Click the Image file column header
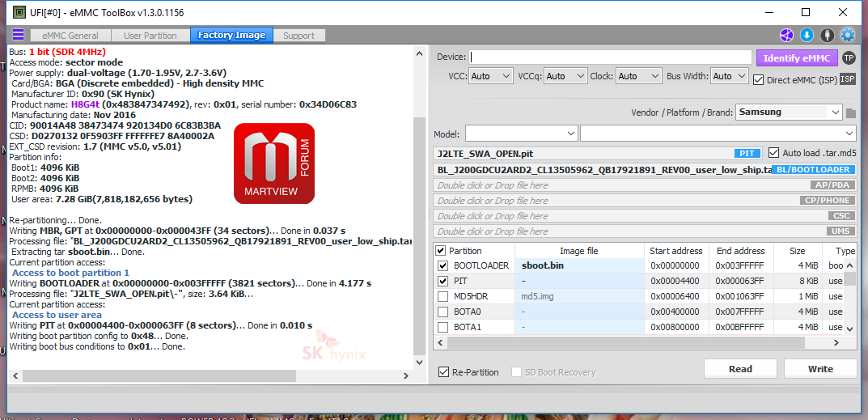868x420 pixels. [579, 251]
